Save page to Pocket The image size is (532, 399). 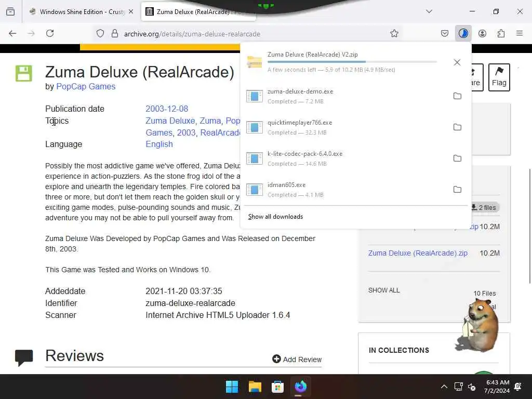(445, 33)
